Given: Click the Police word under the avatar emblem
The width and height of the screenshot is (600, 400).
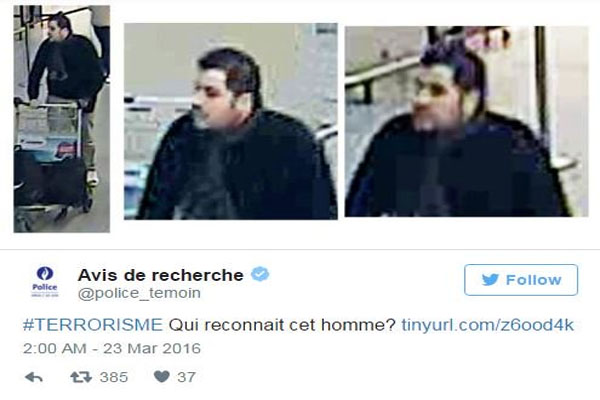Looking at the screenshot, I should click(x=45, y=287).
